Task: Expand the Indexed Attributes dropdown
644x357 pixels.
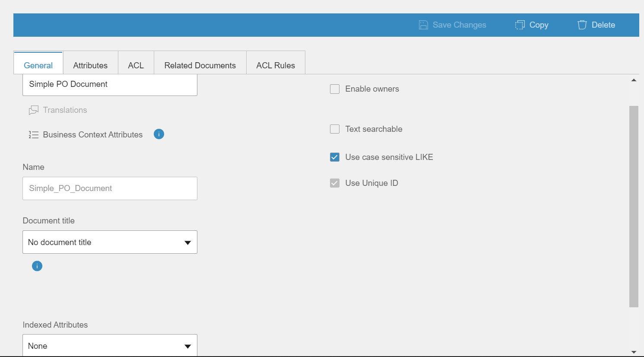Action: click(110, 346)
